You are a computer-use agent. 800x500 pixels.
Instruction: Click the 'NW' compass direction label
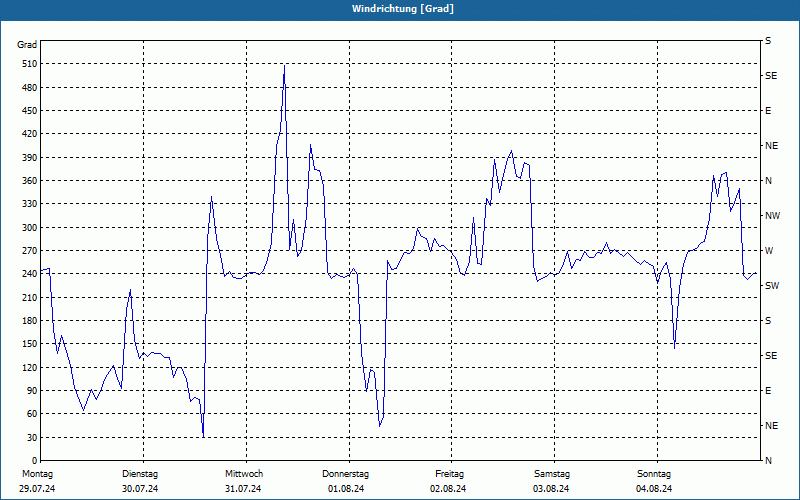773,216
